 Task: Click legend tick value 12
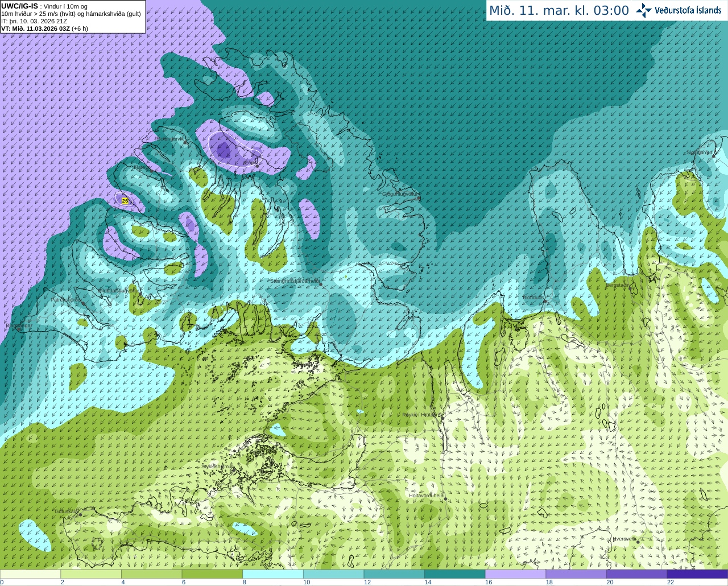coord(367,582)
